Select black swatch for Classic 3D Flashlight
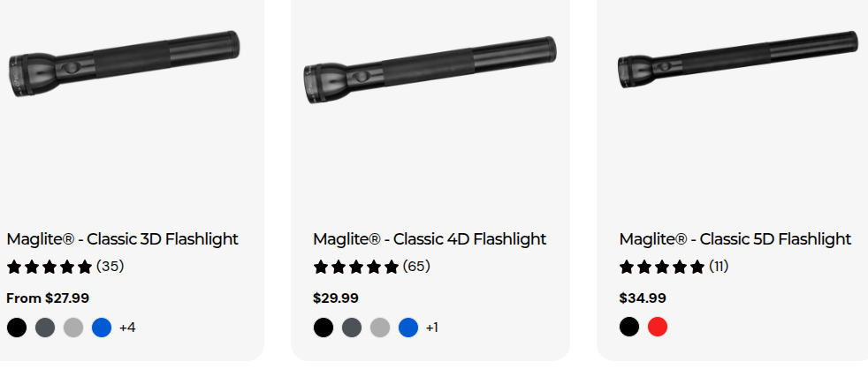This screenshot has width=868, height=377. point(17,328)
